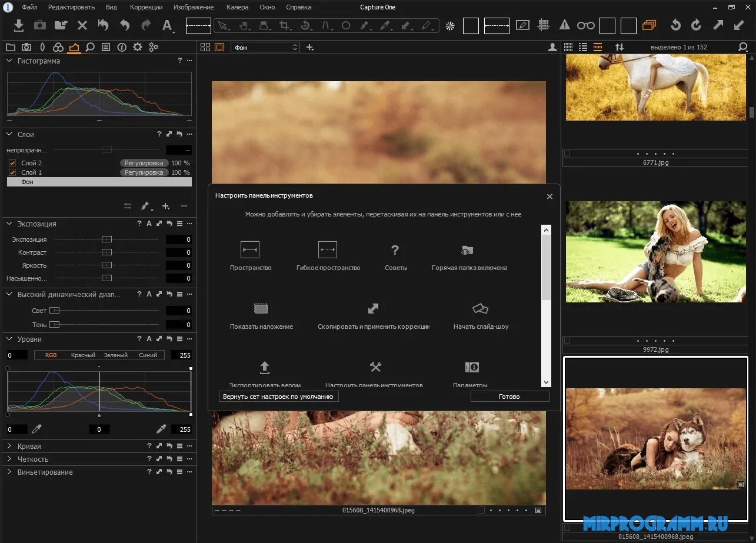Image resolution: width=756 pixels, height=543 pixels.
Task: Click the Redo arrow in the toolbar
Action: tap(145, 25)
